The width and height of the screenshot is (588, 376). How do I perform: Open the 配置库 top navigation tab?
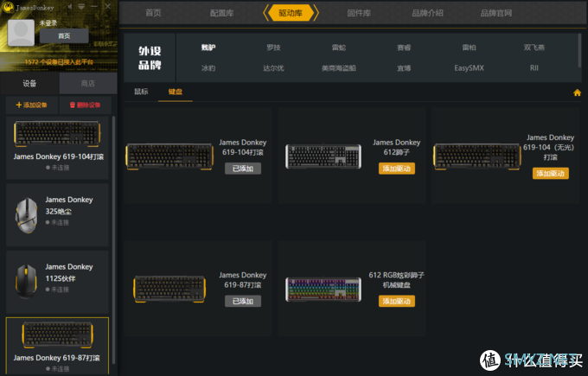[x=221, y=13]
